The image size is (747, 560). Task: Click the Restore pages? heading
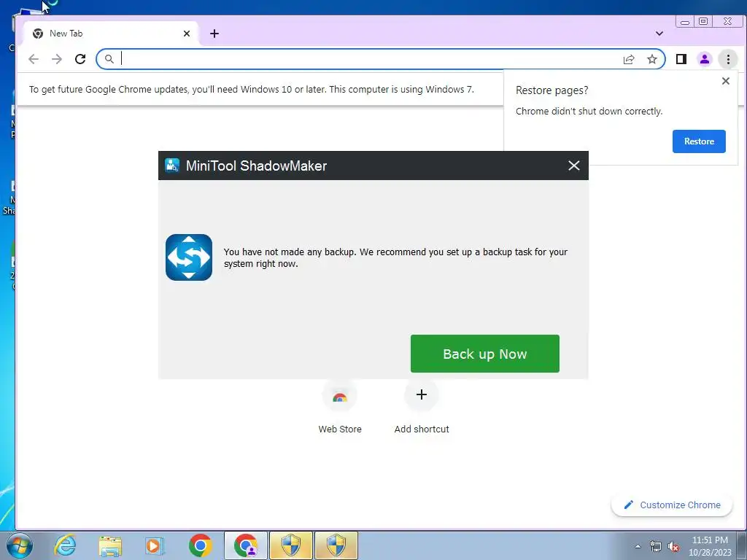coord(551,90)
